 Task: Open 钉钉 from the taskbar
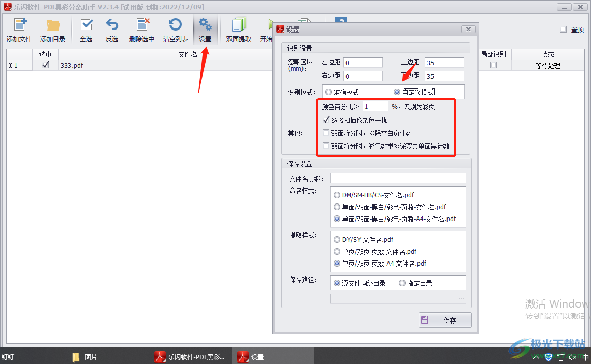coord(8,357)
